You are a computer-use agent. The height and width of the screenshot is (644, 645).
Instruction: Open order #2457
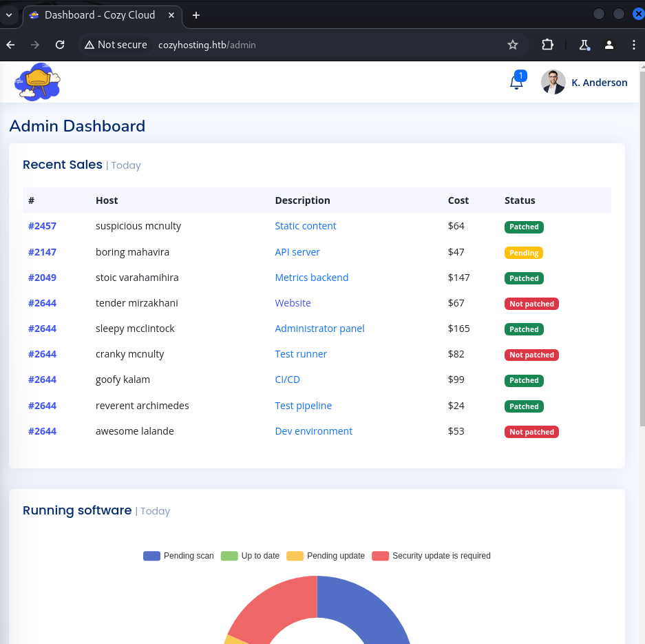(43, 226)
